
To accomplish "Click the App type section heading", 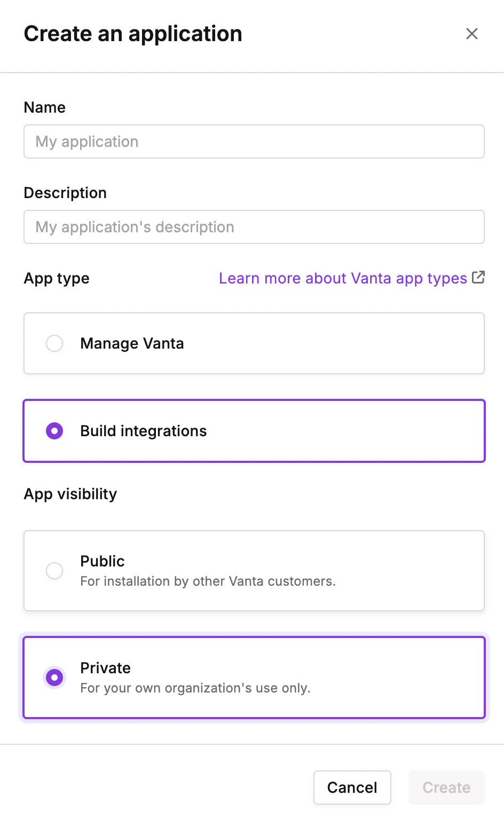I will (x=56, y=278).
